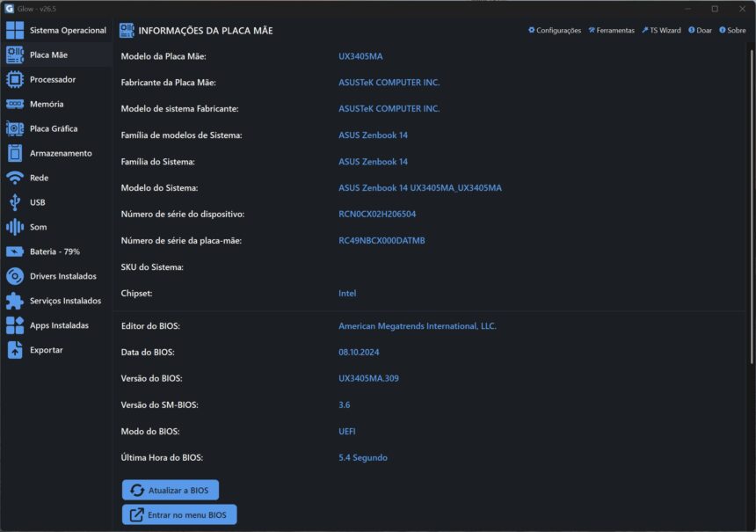Click the Placa Gráfica icon

[x=15, y=128]
